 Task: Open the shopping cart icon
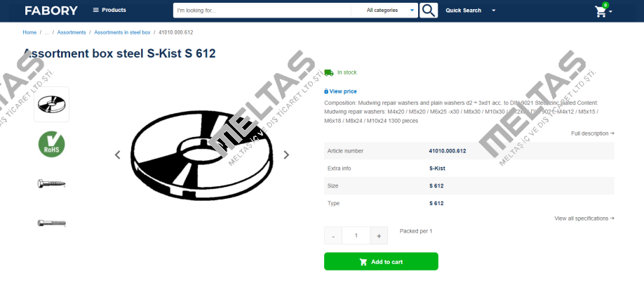coord(601,11)
